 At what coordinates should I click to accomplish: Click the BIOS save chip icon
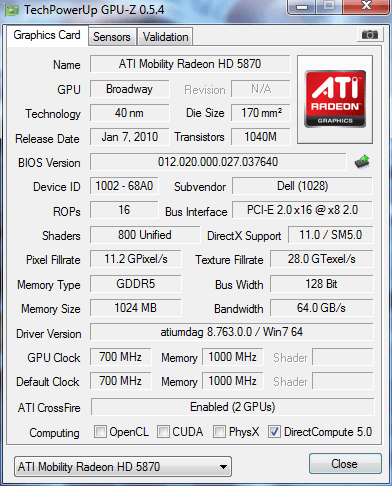tap(362, 162)
